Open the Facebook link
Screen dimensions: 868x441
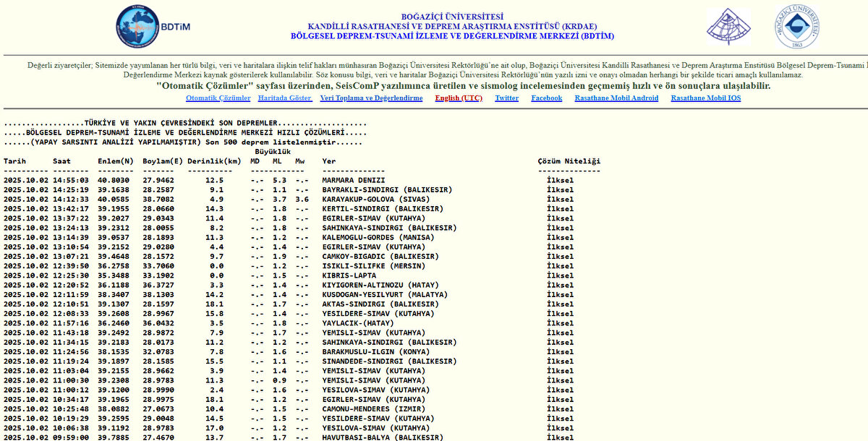(546, 98)
